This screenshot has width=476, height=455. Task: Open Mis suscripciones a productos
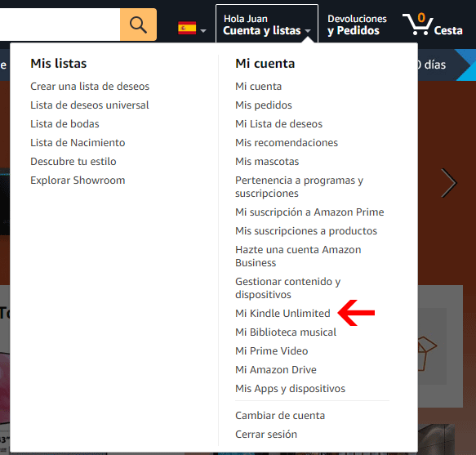pos(306,231)
